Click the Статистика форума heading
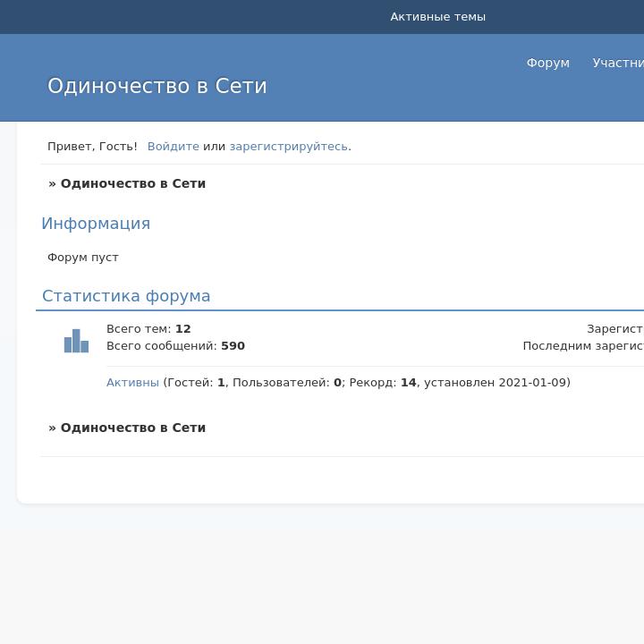 [126, 296]
